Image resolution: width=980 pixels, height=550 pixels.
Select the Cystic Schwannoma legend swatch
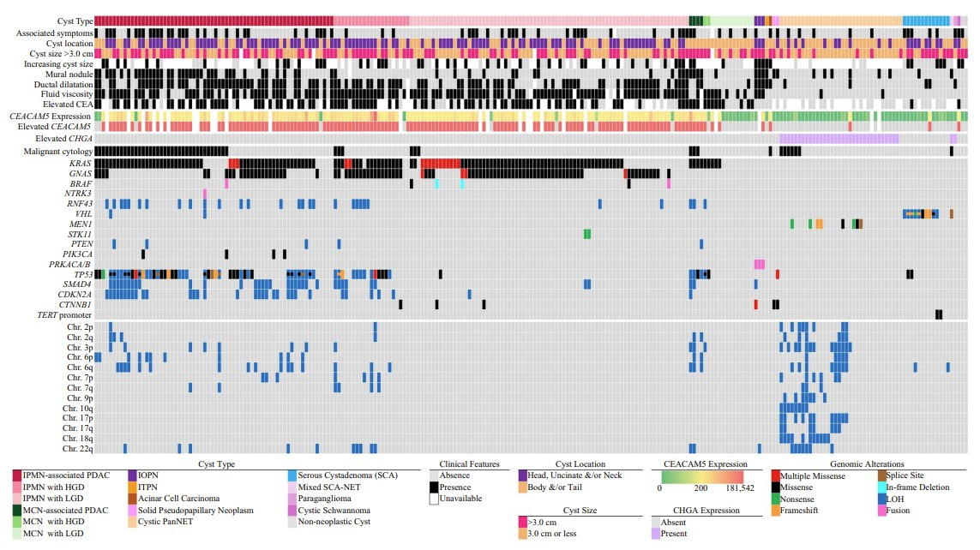[292, 510]
